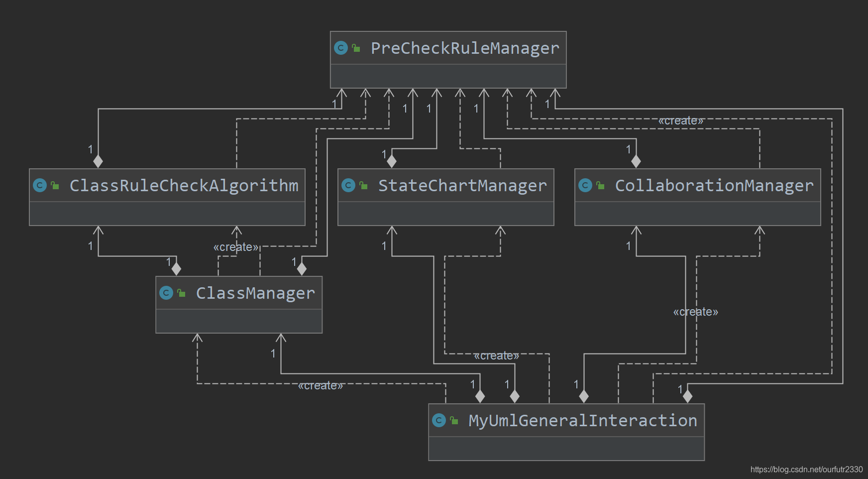Click the members compartment of MyUmlGeneralInteraction

click(566, 449)
